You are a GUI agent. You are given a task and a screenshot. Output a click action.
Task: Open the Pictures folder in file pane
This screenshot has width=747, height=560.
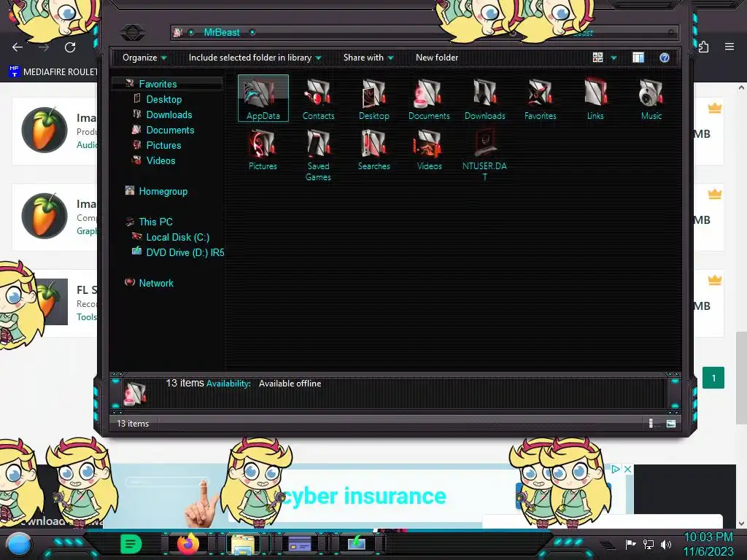tap(263, 149)
